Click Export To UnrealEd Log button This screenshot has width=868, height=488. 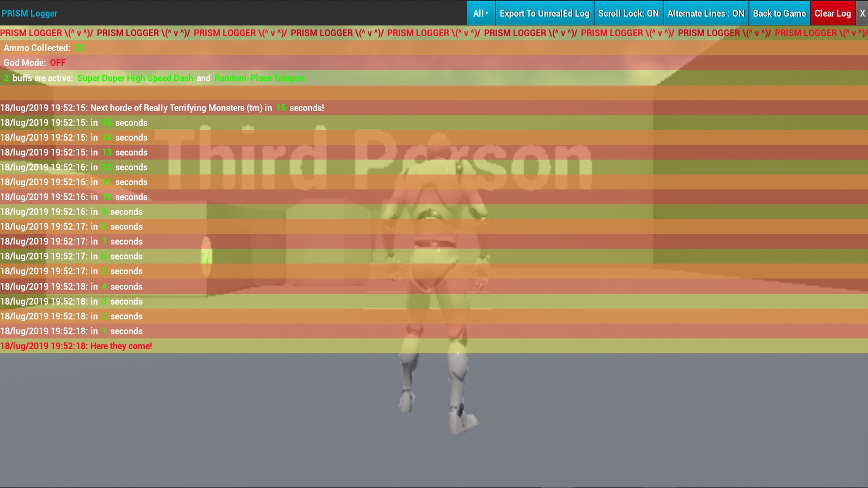pyautogui.click(x=544, y=13)
